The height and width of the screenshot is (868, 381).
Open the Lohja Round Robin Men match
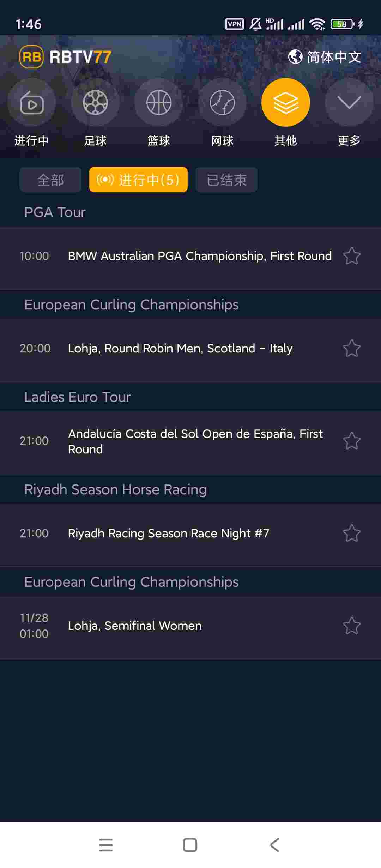coord(180,349)
